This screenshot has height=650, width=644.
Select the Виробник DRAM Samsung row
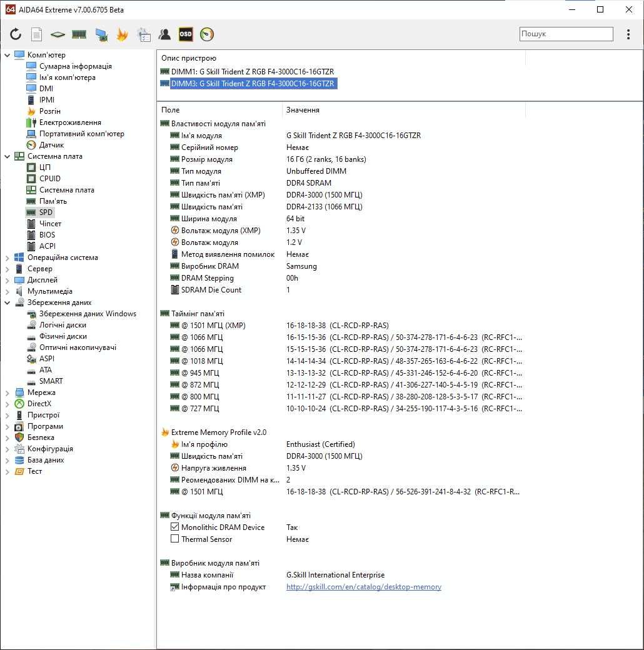[341, 266]
